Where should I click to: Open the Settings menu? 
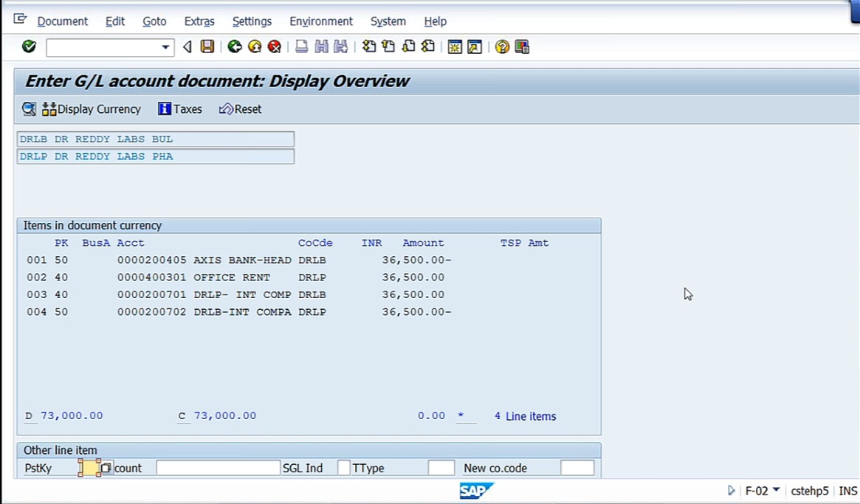[252, 21]
